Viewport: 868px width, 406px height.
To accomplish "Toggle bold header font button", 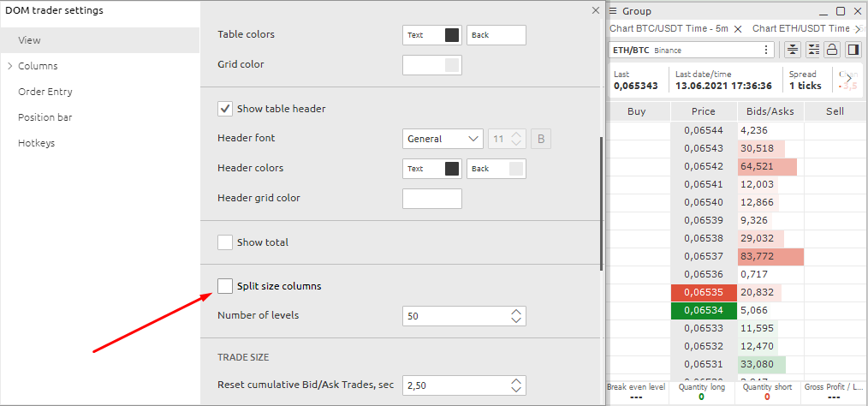I will tap(541, 139).
